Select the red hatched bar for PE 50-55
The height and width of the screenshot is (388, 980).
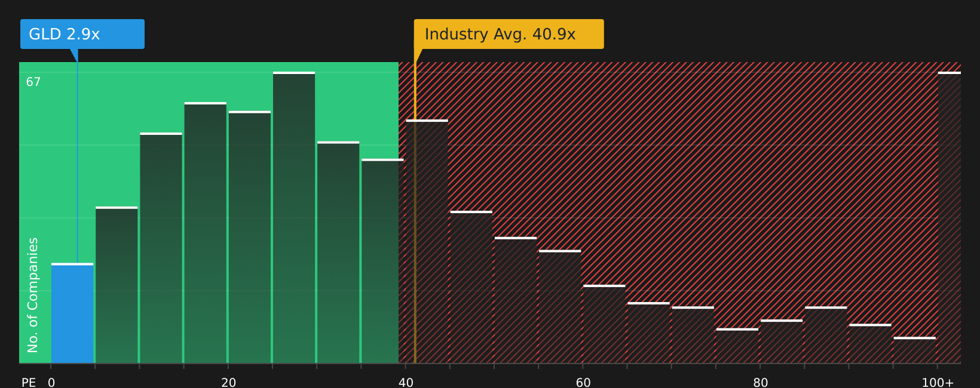click(x=516, y=300)
